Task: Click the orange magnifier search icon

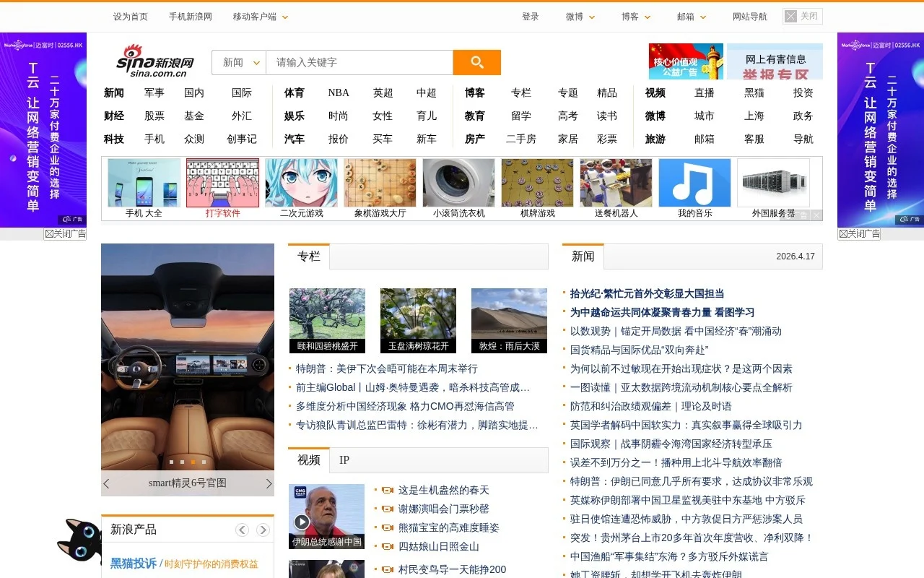Action: (x=476, y=63)
